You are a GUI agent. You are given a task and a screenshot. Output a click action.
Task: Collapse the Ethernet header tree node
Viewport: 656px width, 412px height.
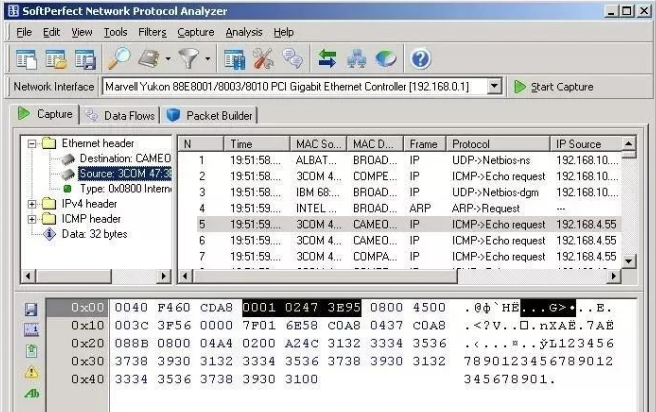32,144
